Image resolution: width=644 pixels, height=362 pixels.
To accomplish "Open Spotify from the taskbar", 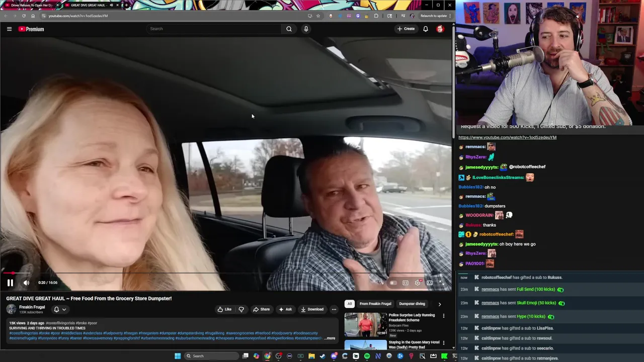I will tap(367, 356).
